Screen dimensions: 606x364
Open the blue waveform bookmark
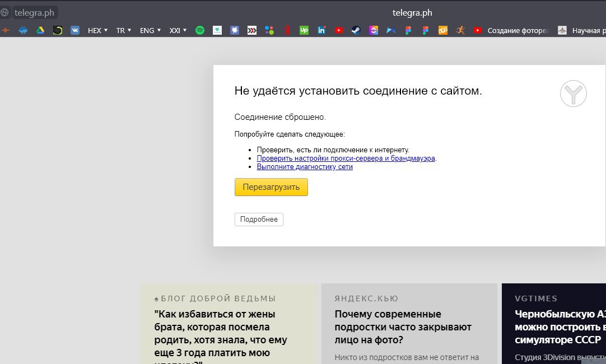tap(23, 30)
